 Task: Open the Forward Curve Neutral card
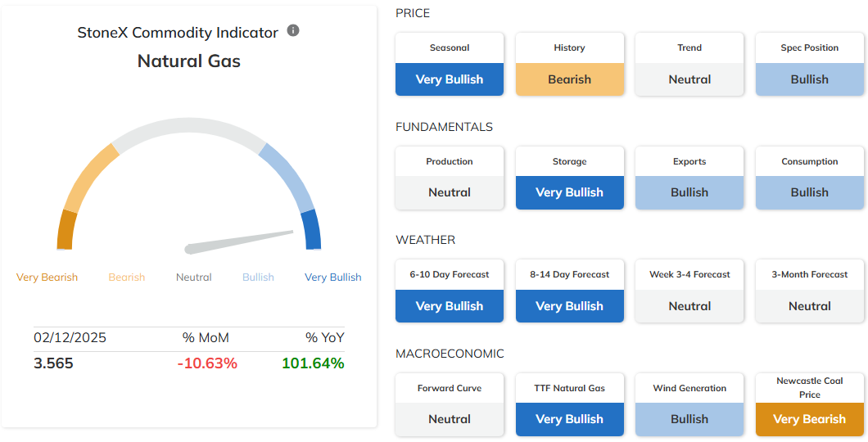point(450,404)
